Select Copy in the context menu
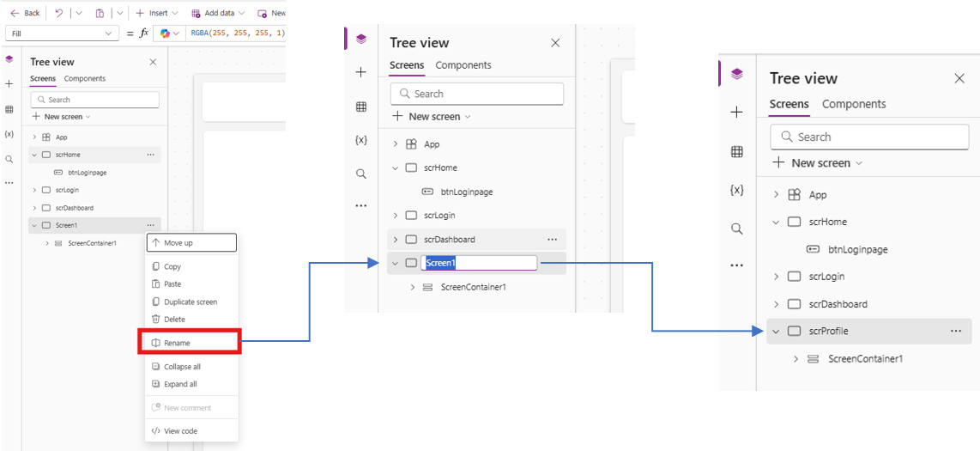The height and width of the screenshot is (451, 980). pos(191,266)
